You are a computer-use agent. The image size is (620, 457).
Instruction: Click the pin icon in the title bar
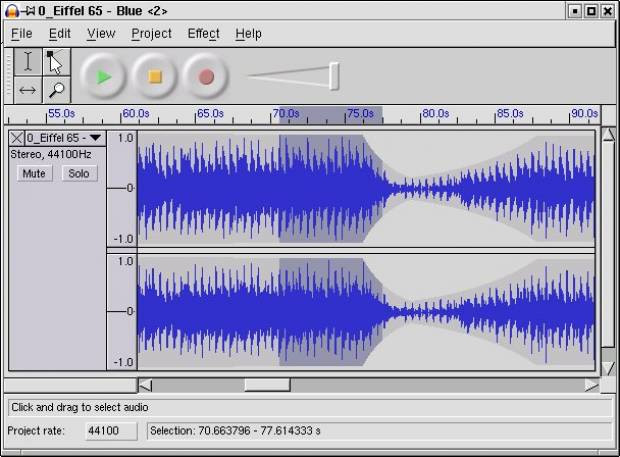pos(28,11)
